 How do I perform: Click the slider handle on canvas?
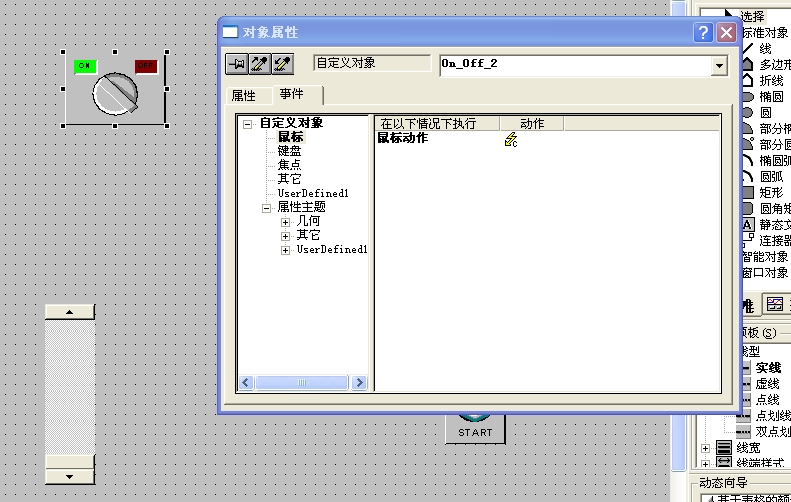(x=70, y=461)
